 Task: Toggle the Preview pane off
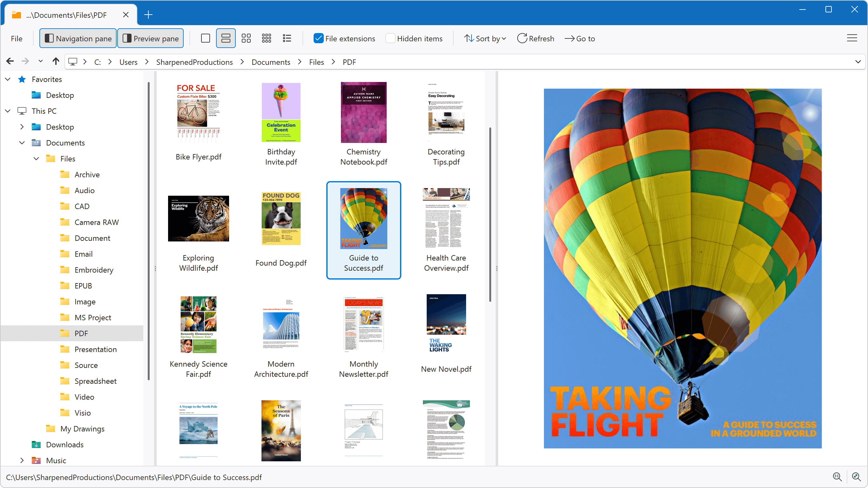[x=150, y=38]
